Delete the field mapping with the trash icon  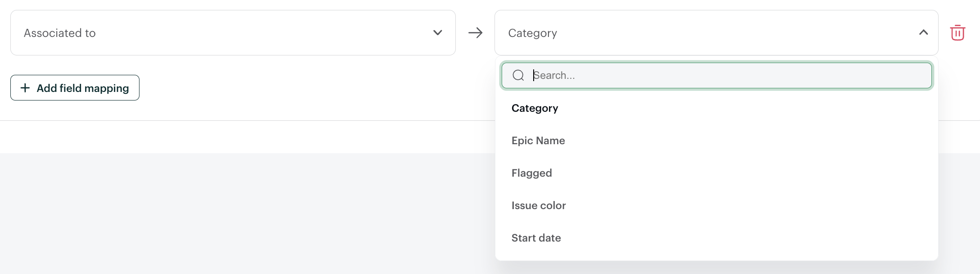pyautogui.click(x=958, y=33)
